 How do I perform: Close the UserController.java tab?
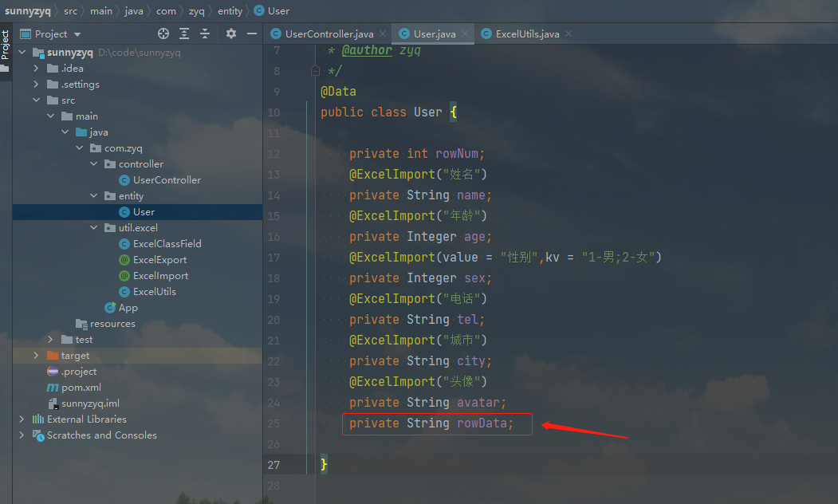pyautogui.click(x=383, y=34)
